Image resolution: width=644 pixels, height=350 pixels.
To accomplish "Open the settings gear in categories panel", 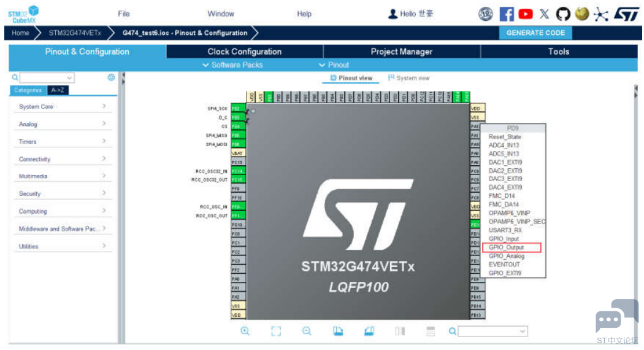I will click(x=111, y=77).
